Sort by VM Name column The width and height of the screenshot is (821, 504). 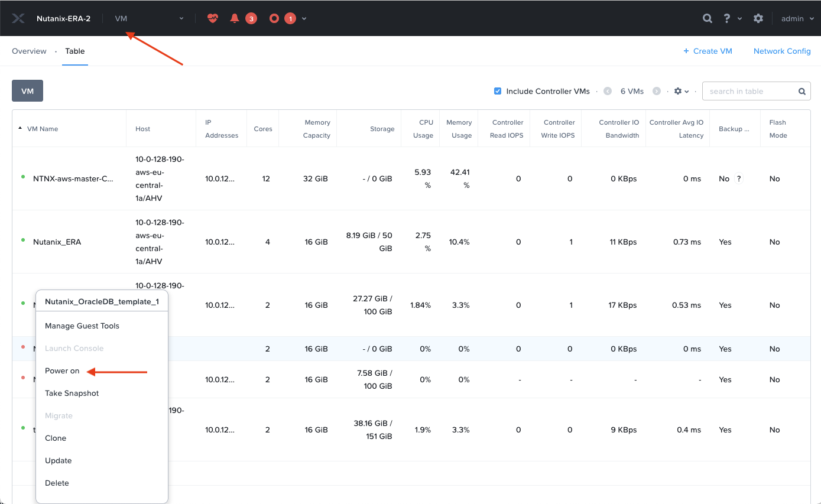click(43, 129)
